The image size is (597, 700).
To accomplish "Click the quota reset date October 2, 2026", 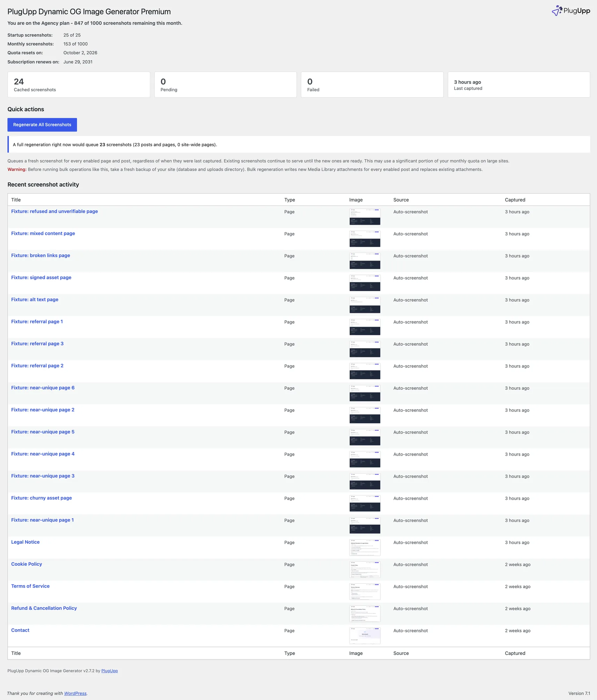I will [80, 53].
